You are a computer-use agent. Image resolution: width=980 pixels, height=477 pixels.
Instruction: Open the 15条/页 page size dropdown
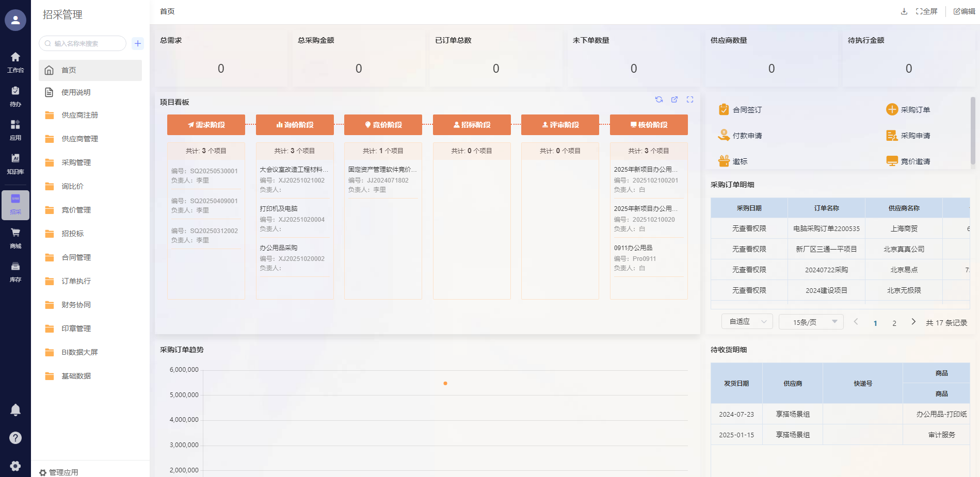(811, 322)
